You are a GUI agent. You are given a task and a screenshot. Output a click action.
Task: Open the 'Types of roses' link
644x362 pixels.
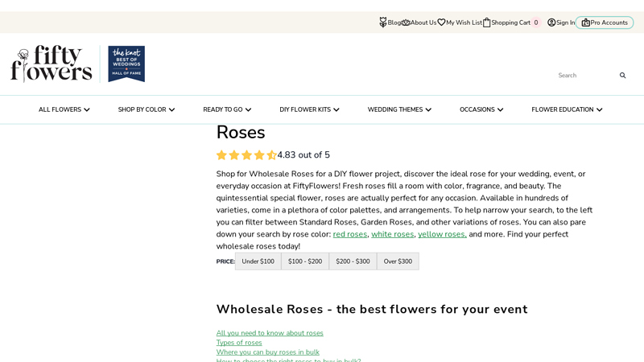239,343
